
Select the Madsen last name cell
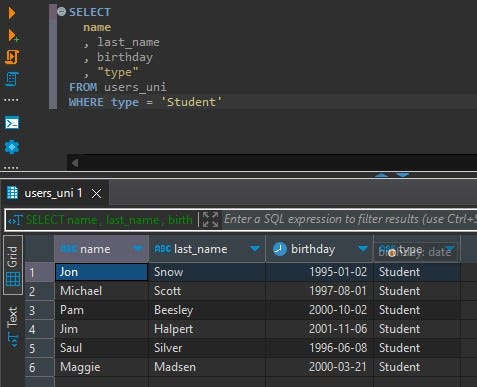tap(207, 367)
